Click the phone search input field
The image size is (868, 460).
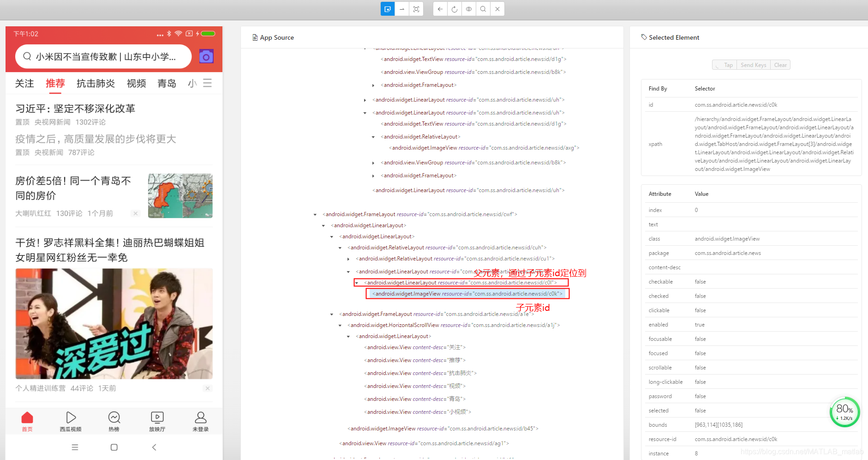point(103,56)
